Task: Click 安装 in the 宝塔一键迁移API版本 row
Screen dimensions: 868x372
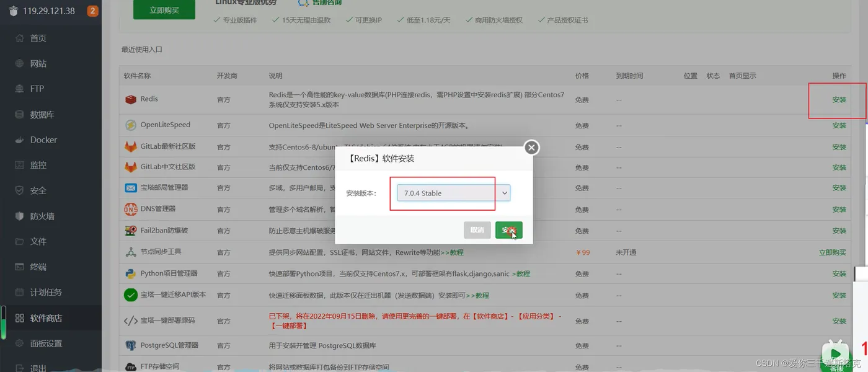Action: pyautogui.click(x=839, y=295)
